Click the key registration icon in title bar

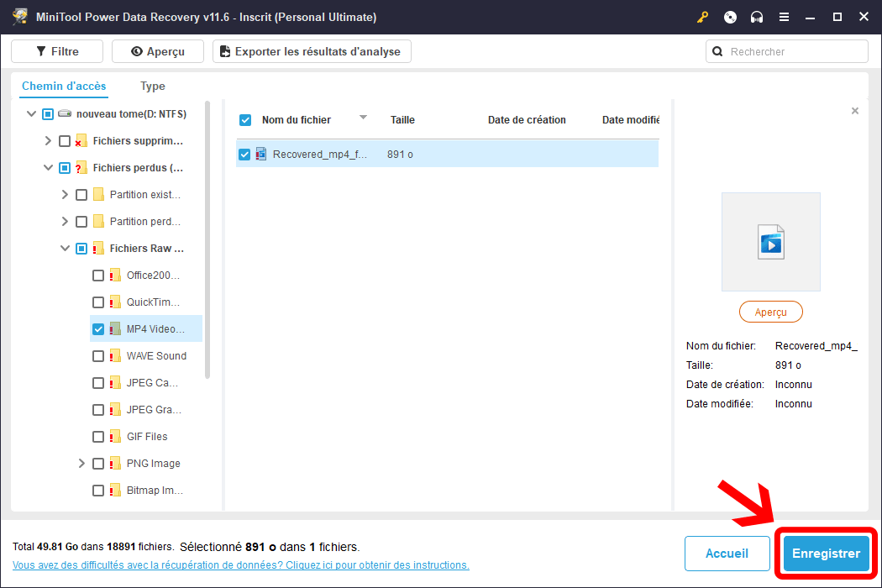[x=703, y=18]
